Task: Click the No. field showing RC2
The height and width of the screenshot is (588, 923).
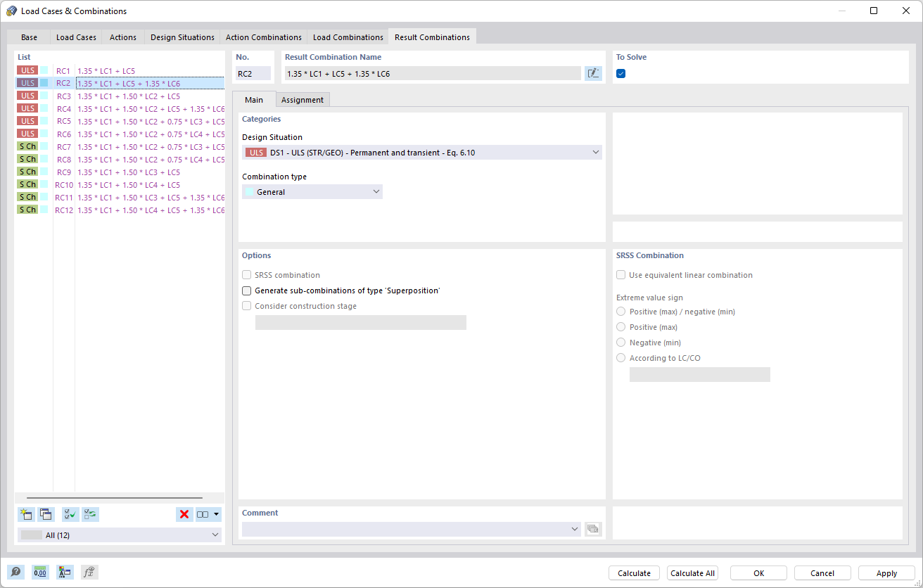Action: pyautogui.click(x=253, y=73)
